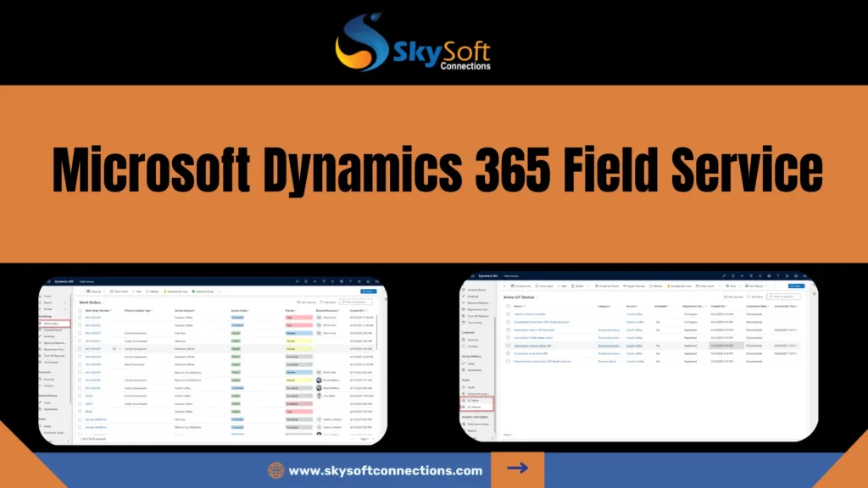Open the help icon in IoT Devices header
Screen dimensions: 868x488
tap(778, 275)
